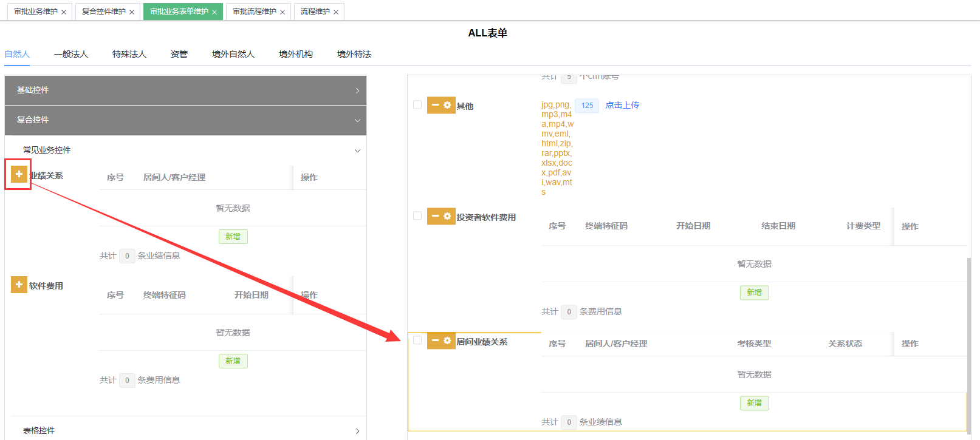Add the 业绩关系 control with its plus icon

click(19, 174)
